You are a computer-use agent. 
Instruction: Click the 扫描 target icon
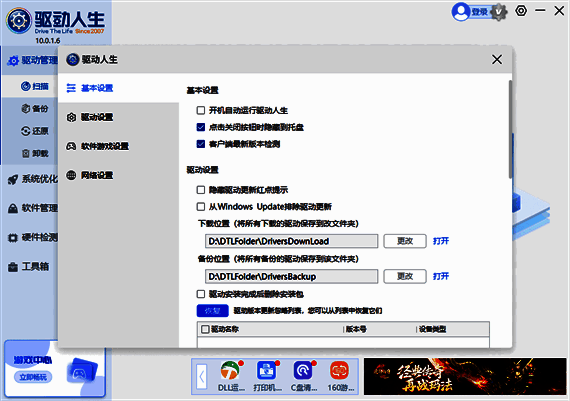pos(25,86)
